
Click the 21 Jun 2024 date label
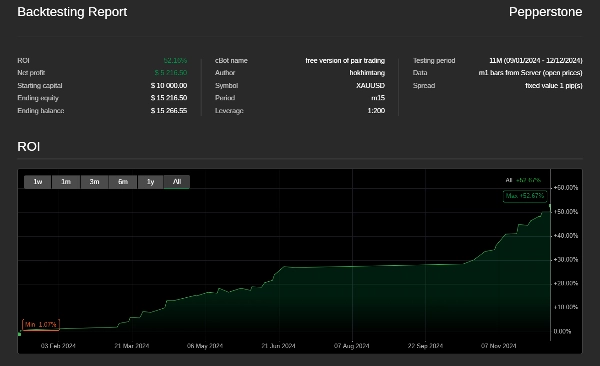[278, 346]
